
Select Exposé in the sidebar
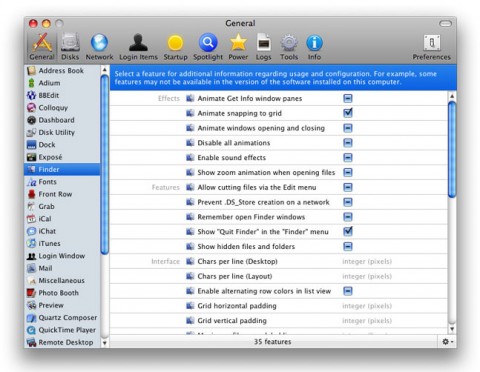tap(62, 157)
